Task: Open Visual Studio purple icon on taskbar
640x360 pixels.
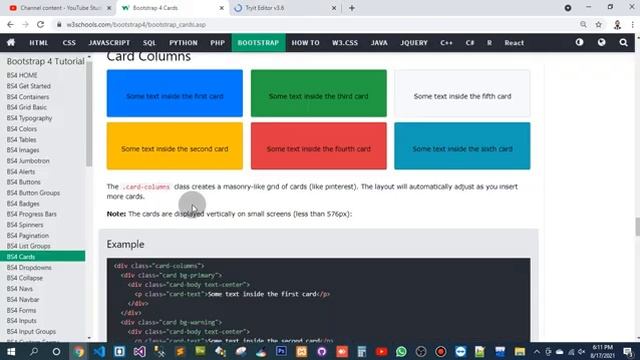Action: 140,351
